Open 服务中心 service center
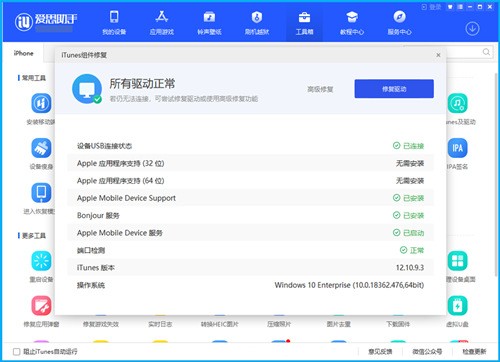Screen dimensions: 500x362 (x=399, y=23)
